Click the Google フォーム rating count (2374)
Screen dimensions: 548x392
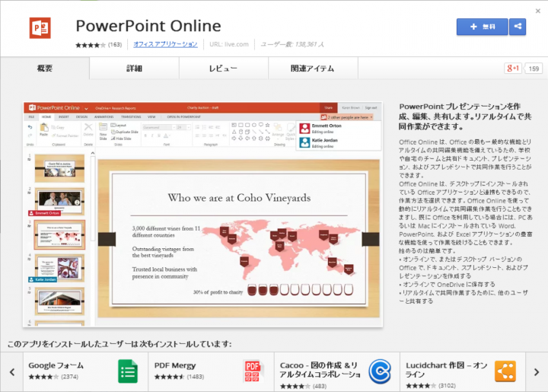[x=69, y=377]
